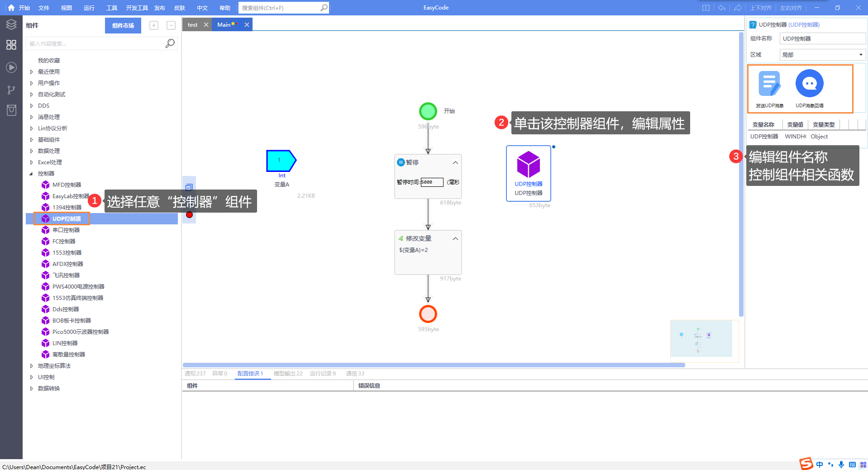Open the branch icon in left sidebar
Viewport: 868px width, 470px height.
[11, 90]
